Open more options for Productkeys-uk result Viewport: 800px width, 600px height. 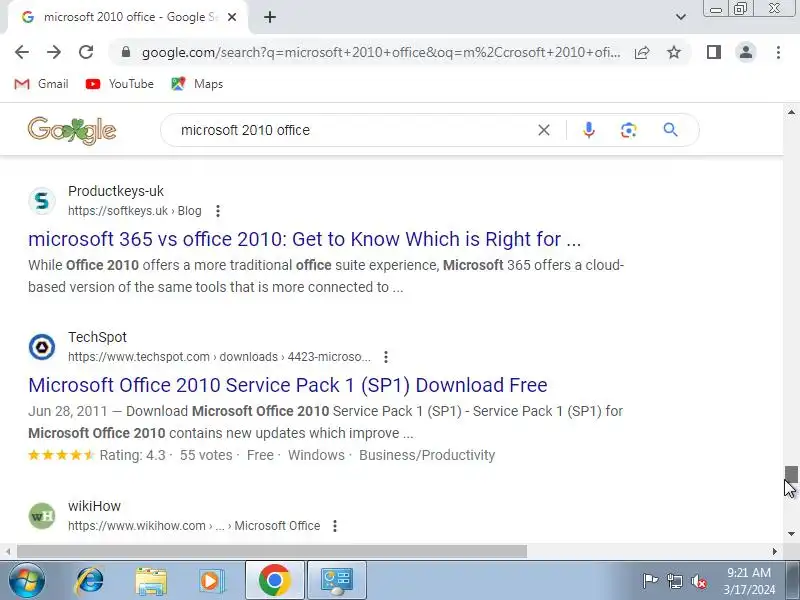tap(218, 211)
